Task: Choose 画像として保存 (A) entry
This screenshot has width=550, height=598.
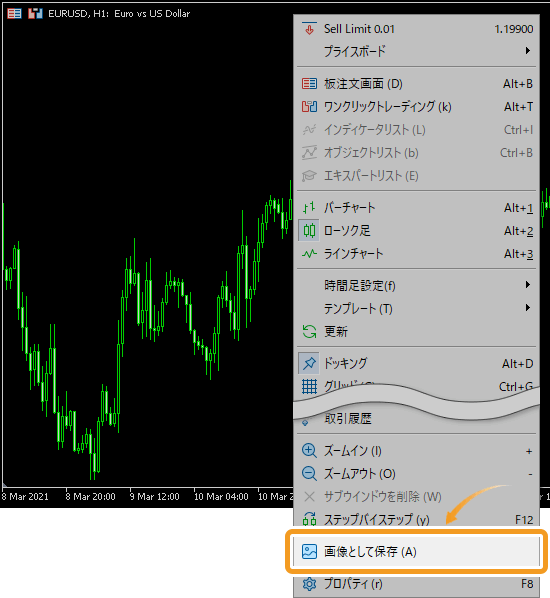Action: click(x=416, y=552)
